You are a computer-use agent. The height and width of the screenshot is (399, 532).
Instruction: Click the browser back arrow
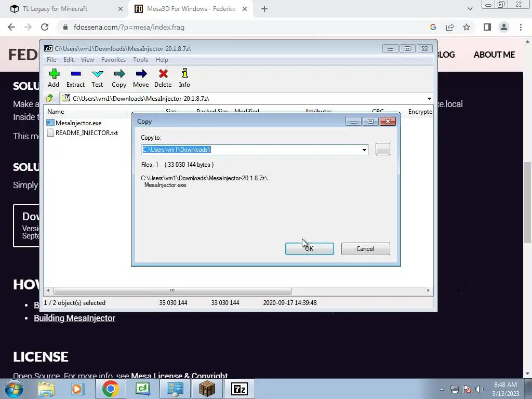[x=11, y=27]
